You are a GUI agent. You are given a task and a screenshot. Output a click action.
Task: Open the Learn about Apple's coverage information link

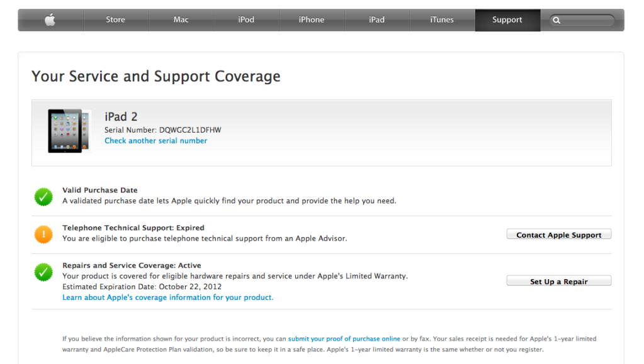click(167, 297)
